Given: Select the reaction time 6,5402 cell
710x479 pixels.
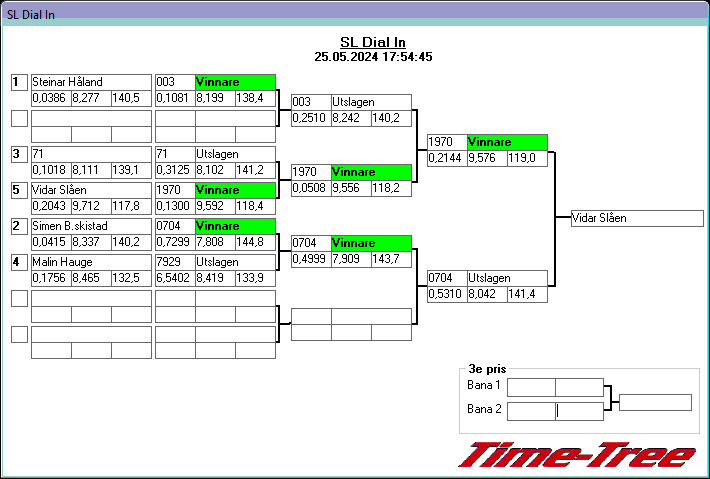Looking at the screenshot, I should click(175, 278).
